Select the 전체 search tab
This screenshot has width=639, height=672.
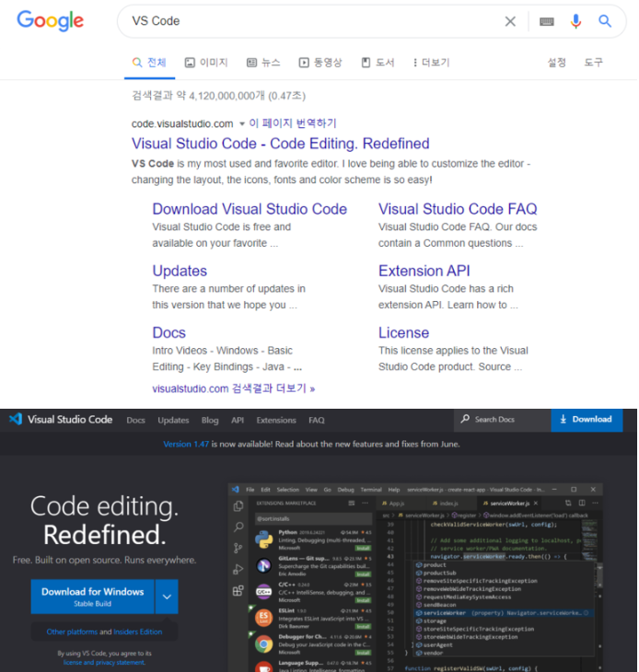pyautogui.click(x=149, y=63)
